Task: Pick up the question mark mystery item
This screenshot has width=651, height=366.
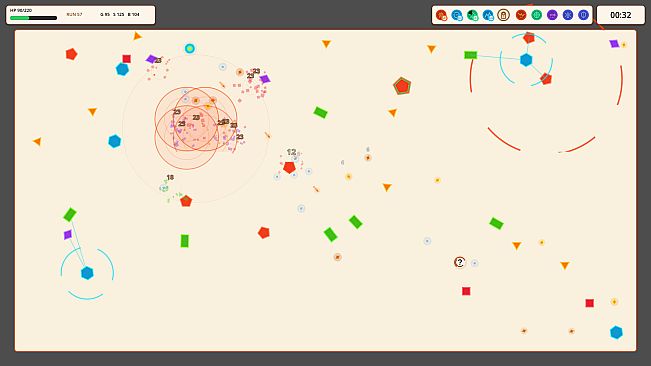Action: (460, 262)
